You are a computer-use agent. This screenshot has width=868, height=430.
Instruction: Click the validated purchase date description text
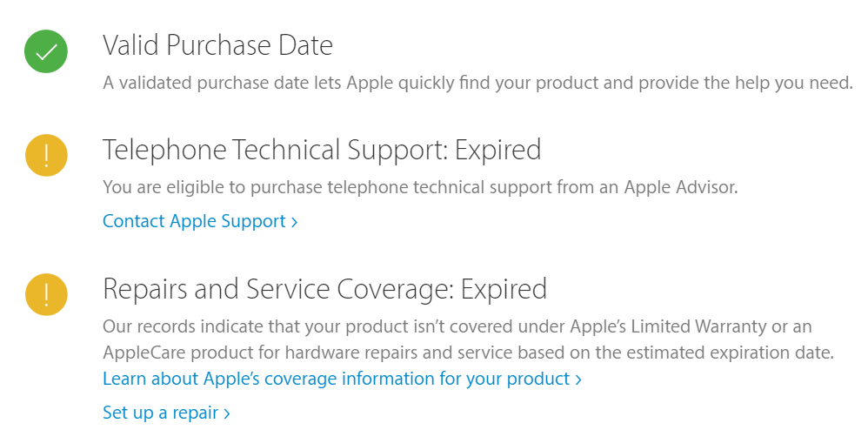point(477,83)
